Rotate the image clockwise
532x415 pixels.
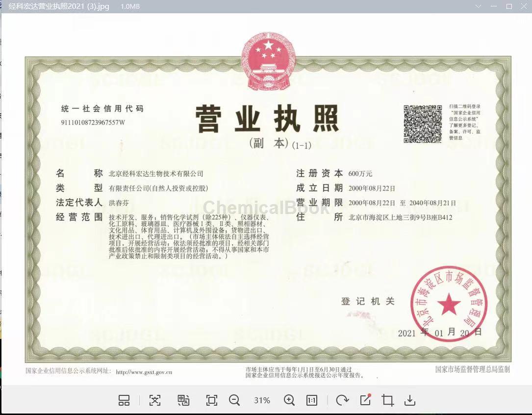342,400
